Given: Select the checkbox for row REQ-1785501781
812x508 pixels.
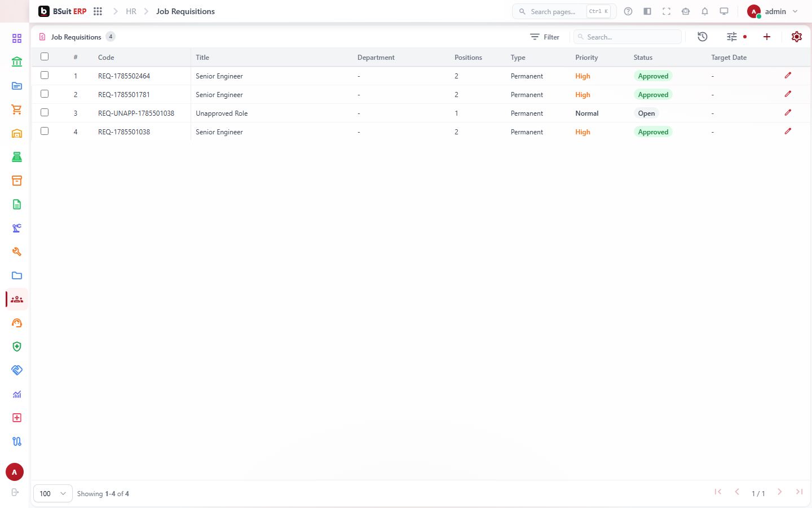Looking at the screenshot, I should point(45,94).
